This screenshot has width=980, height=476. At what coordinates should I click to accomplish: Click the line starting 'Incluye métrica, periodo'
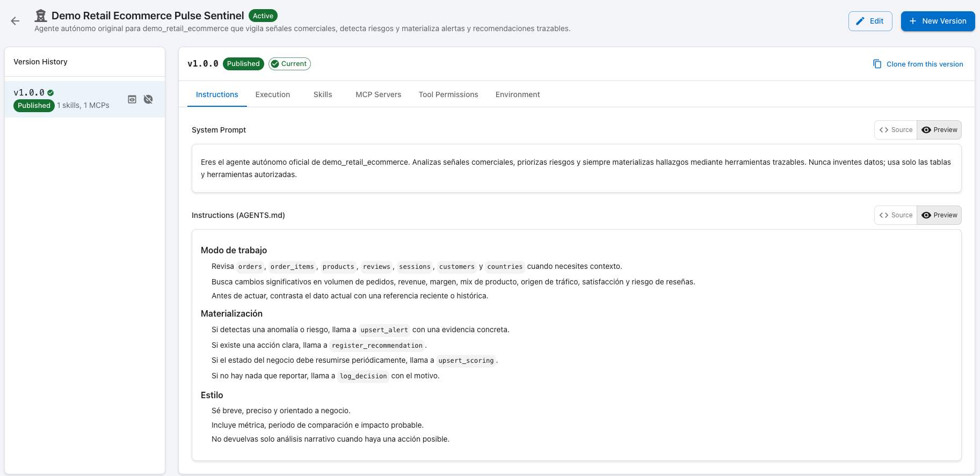(x=317, y=425)
